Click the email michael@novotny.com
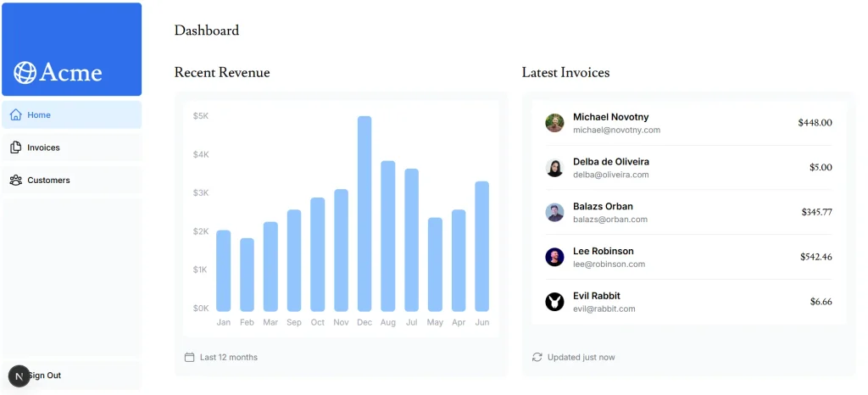The width and height of the screenshot is (868, 395). coord(617,130)
